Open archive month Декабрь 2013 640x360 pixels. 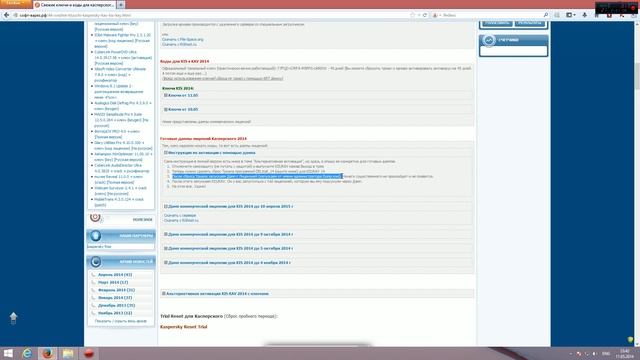pos(116,305)
